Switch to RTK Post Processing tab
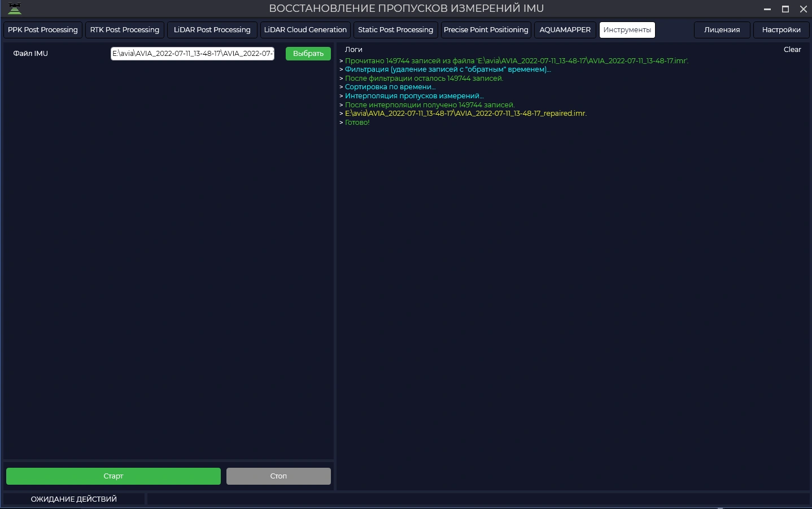Screen dimensions: 812x509 coord(125,30)
